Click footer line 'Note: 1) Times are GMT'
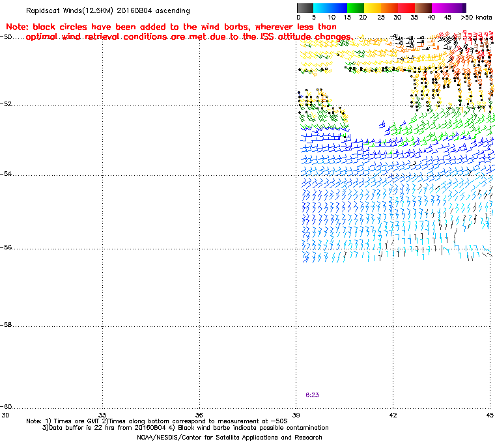 click(x=157, y=421)
